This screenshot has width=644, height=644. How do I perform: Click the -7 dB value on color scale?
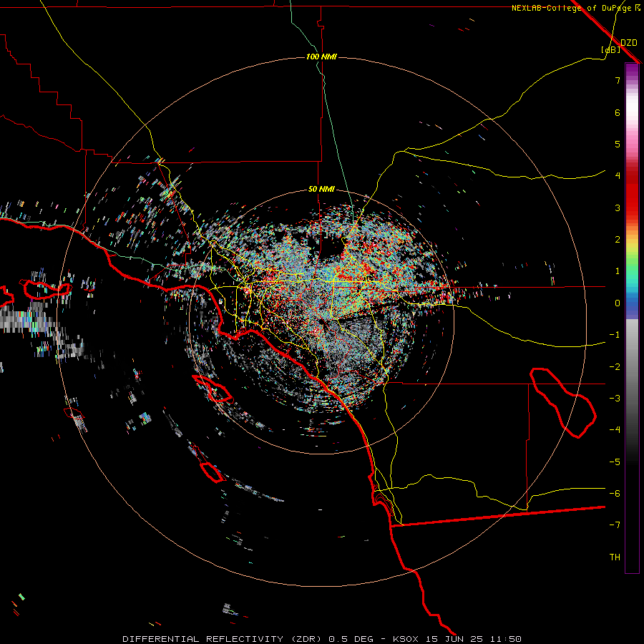pyautogui.click(x=615, y=525)
